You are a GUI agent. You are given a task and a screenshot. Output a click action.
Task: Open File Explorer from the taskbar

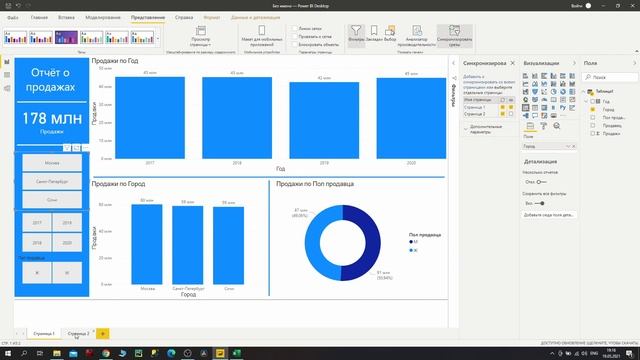pos(57,353)
